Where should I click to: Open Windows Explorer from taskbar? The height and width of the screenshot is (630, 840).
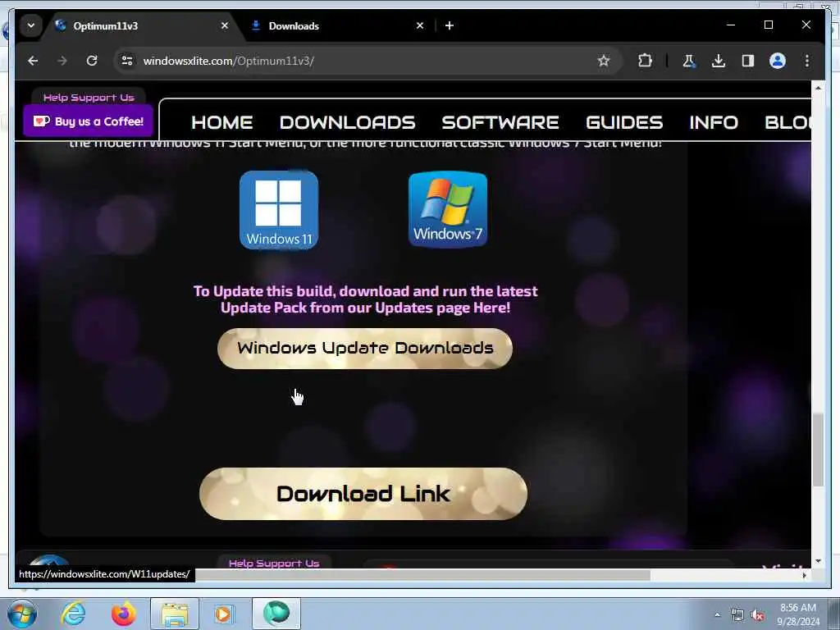175,614
